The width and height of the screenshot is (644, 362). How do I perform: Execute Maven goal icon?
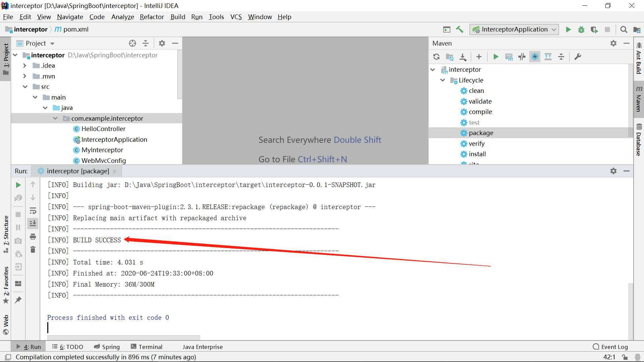(509, 57)
